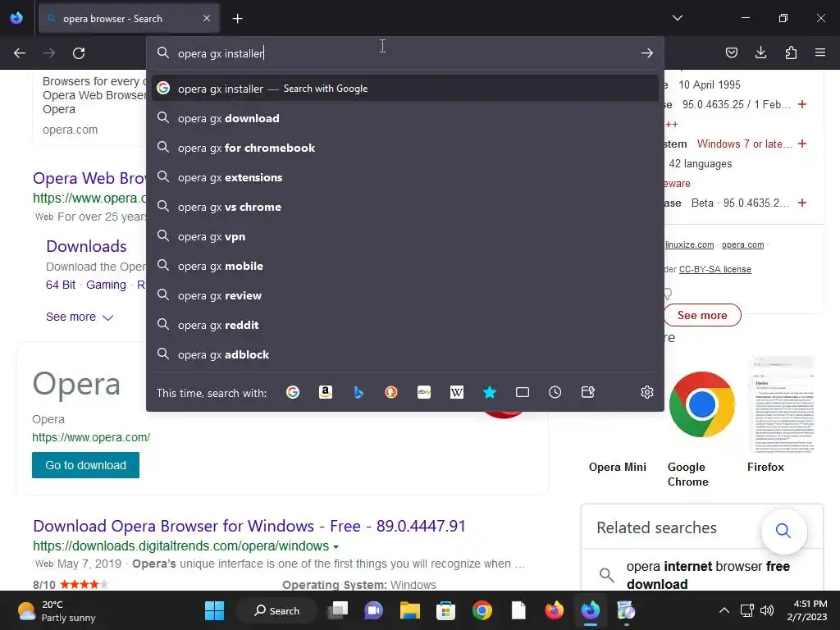The height and width of the screenshot is (630, 840).
Task: Choose suggestion 'opera gx extensions'
Action: [x=405, y=177]
